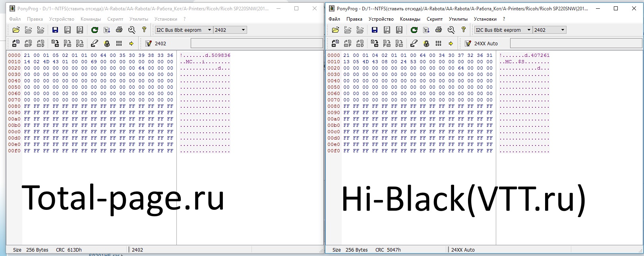Click the wrench setup icon in the Hi-Black window

(x=451, y=30)
